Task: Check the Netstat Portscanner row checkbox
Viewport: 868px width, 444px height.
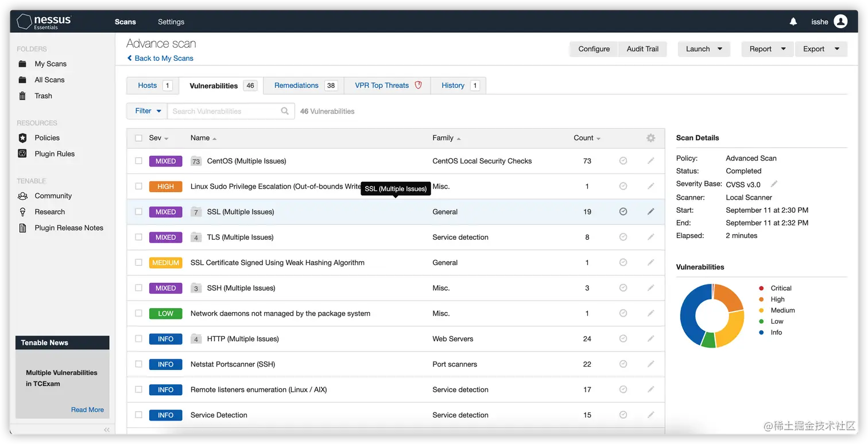Action: (x=138, y=364)
